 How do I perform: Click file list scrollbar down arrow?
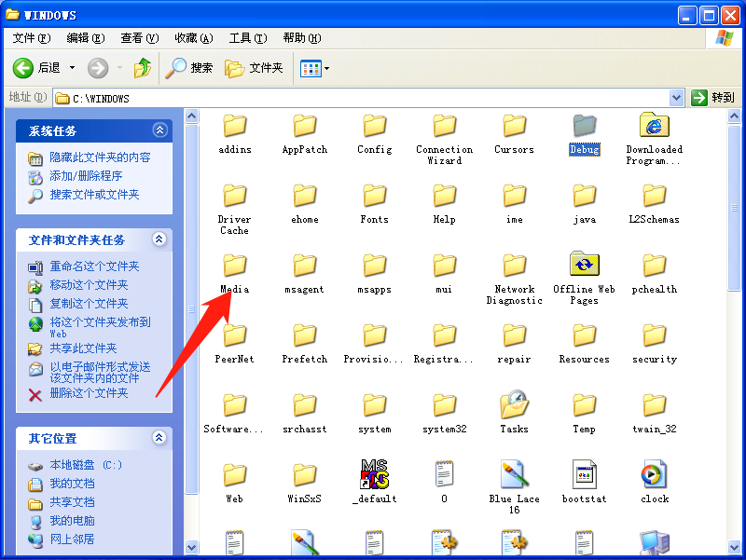734,547
